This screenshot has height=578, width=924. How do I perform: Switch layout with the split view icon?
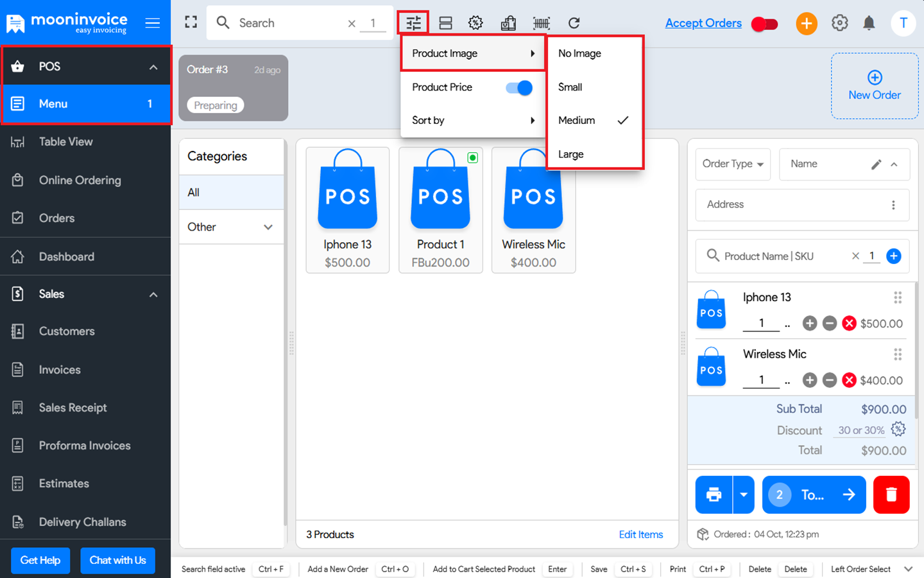pos(445,23)
